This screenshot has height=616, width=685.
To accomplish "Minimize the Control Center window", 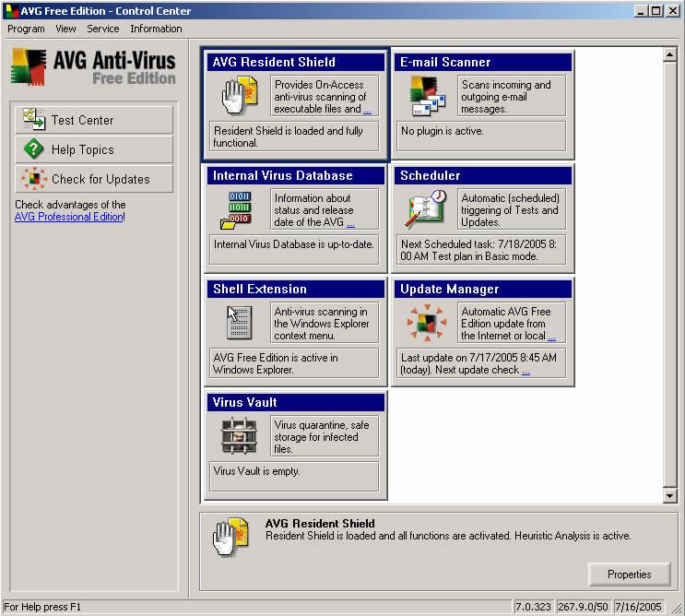I will 641,11.
